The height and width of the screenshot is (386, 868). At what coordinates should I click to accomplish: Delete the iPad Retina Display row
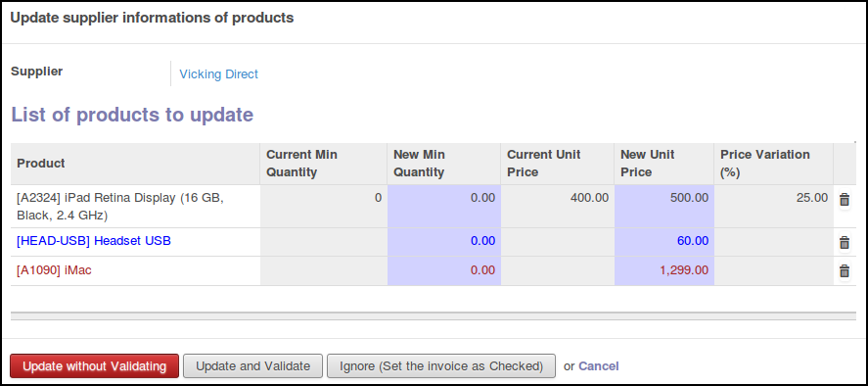tap(845, 200)
